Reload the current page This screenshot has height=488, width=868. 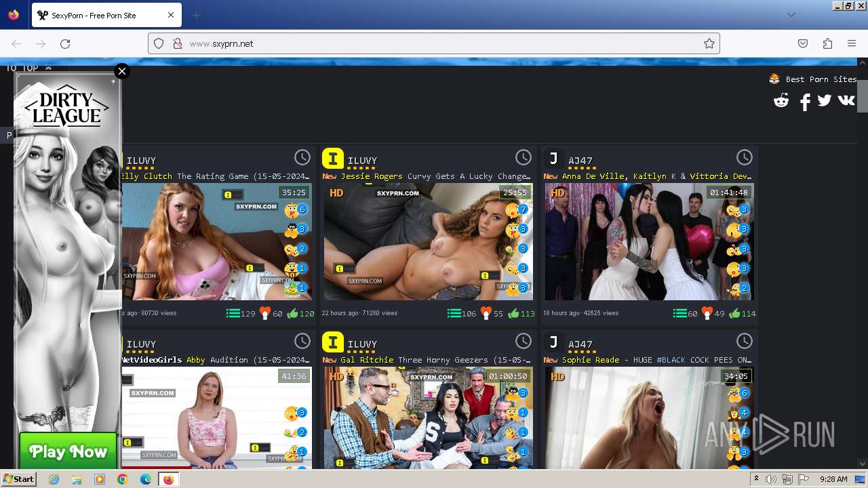65,43
